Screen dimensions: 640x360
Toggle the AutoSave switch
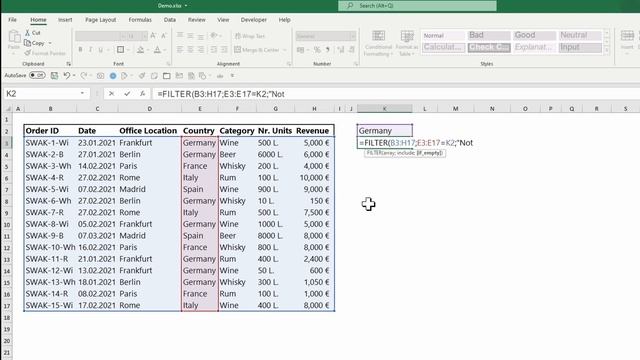[37, 76]
